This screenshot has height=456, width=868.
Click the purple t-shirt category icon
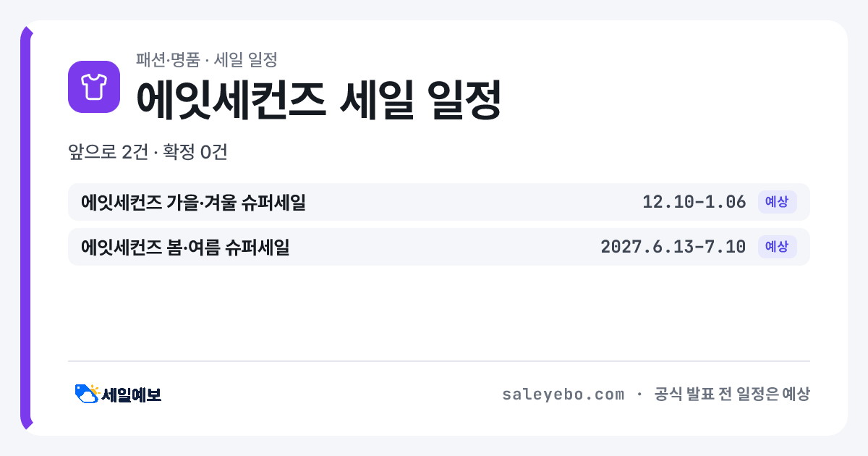94,87
